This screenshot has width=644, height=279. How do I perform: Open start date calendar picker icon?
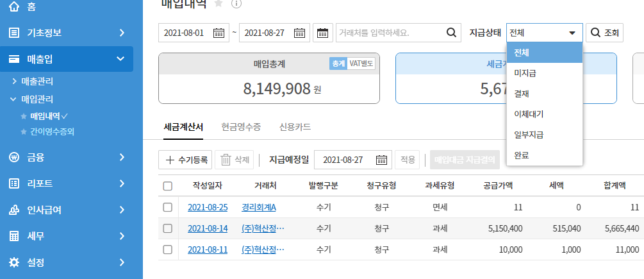pyautogui.click(x=219, y=33)
